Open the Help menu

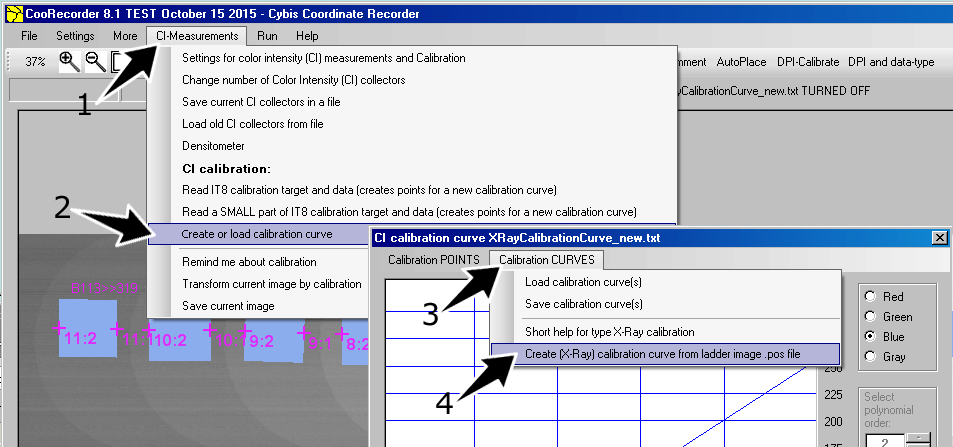(x=307, y=36)
